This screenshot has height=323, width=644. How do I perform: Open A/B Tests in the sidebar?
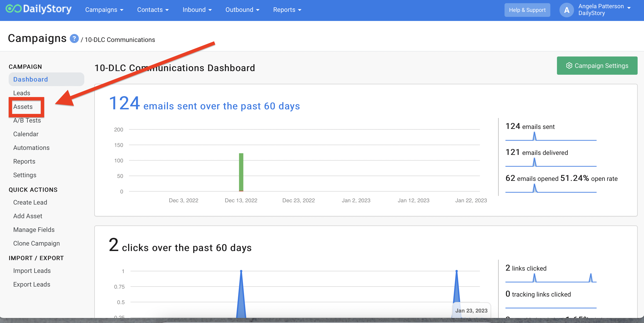[27, 120]
